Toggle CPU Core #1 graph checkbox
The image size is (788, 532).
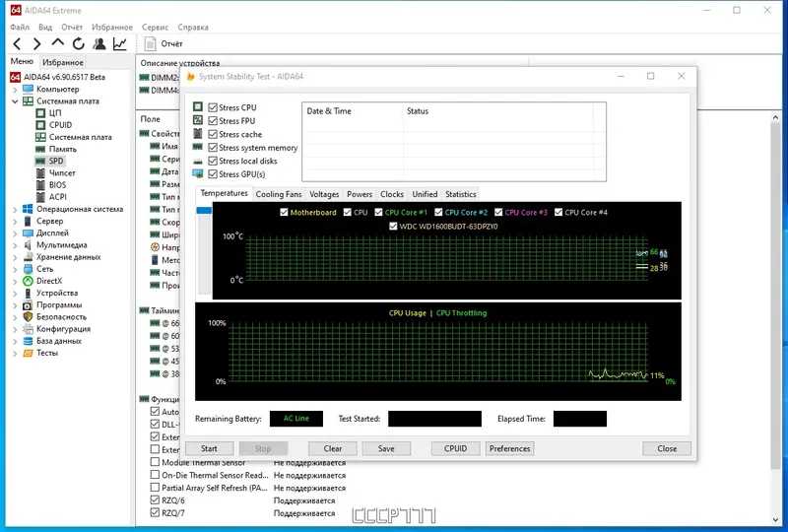[378, 212]
